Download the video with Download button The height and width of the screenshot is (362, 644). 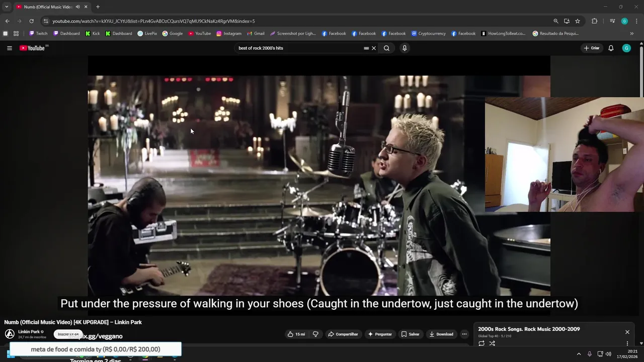coord(441,334)
